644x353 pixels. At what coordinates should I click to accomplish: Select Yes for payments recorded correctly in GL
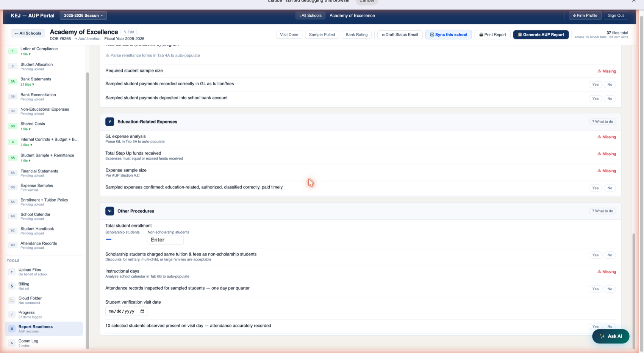click(x=595, y=85)
